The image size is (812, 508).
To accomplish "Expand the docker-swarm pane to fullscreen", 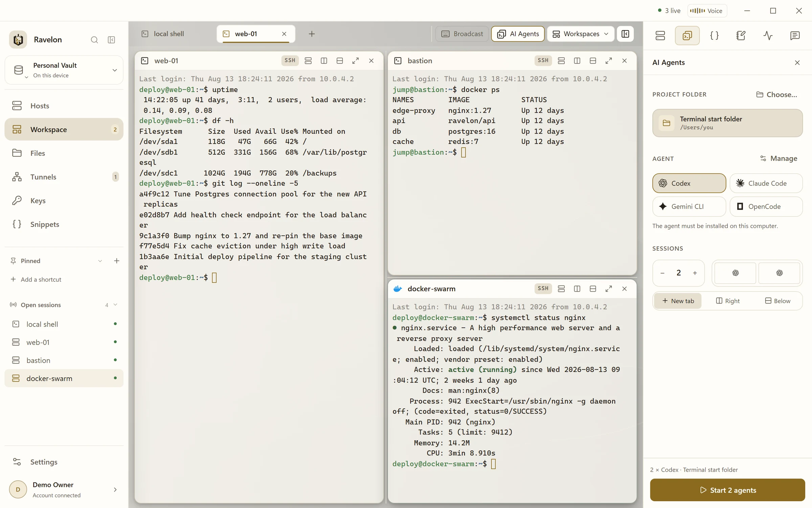I will pos(609,289).
